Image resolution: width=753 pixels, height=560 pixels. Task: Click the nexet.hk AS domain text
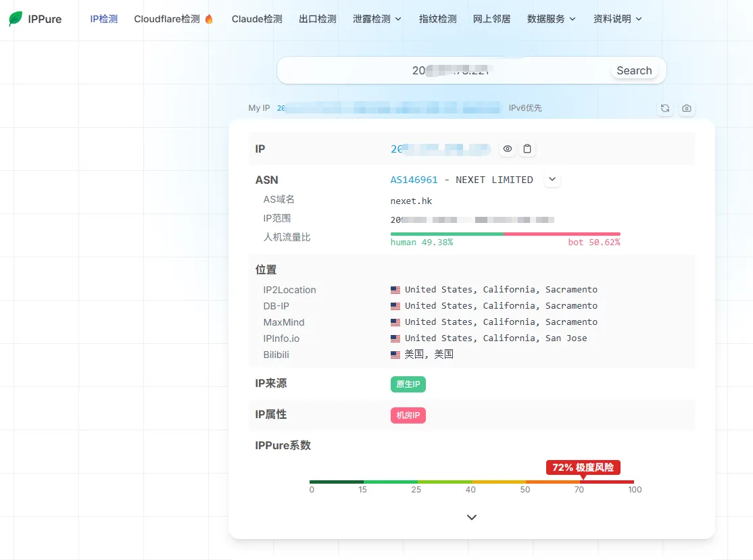tap(411, 201)
